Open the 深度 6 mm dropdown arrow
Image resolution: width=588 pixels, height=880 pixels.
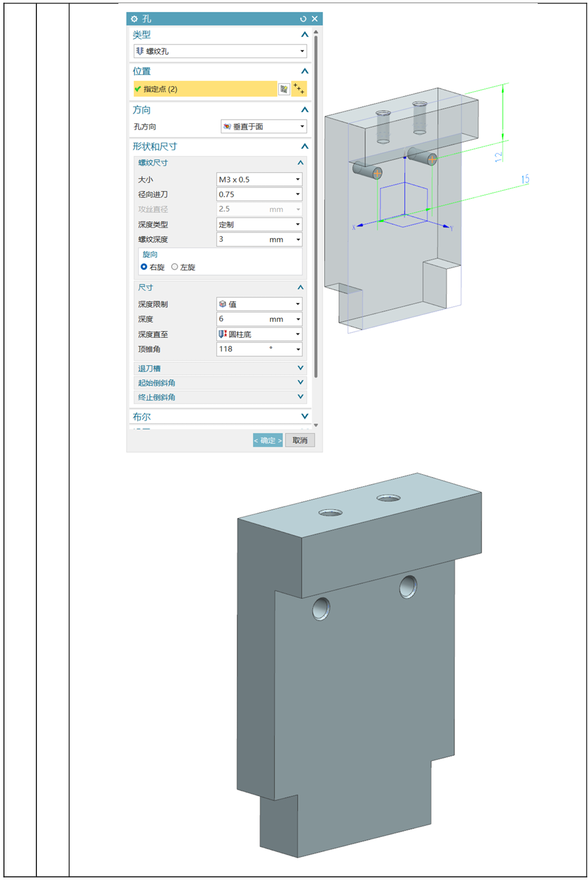click(x=297, y=319)
